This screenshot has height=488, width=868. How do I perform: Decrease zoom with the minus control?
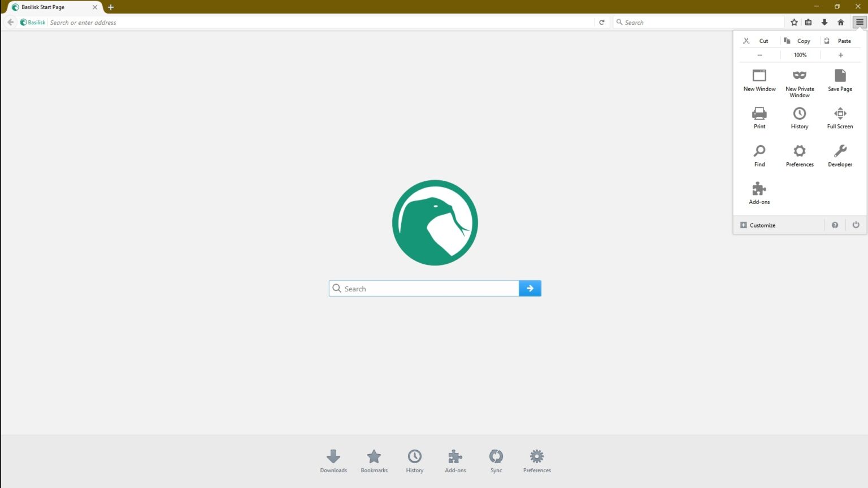click(x=759, y=55)
